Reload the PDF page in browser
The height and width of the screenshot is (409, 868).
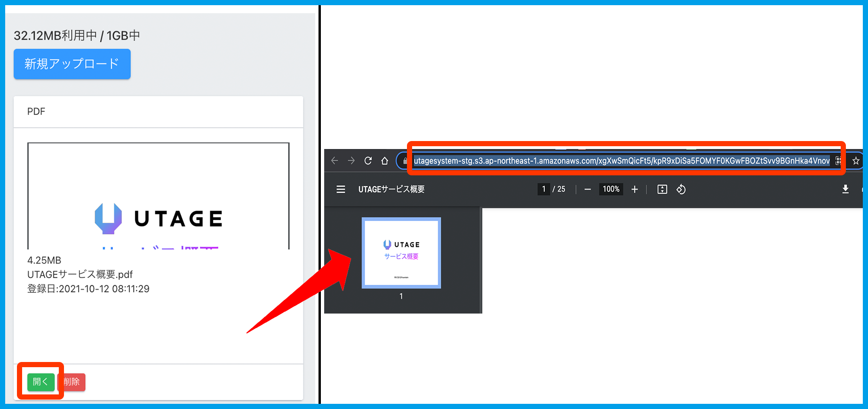(x=368, y=161)
